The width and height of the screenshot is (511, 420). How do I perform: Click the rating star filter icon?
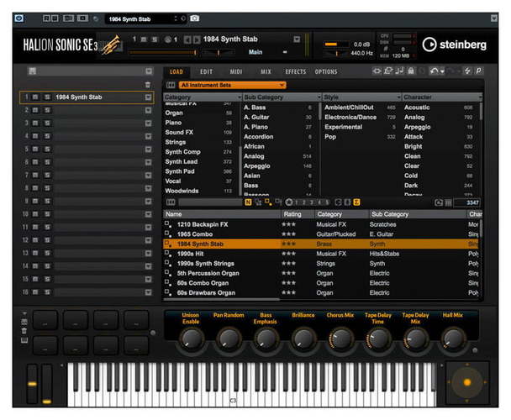tap(289, 202)
